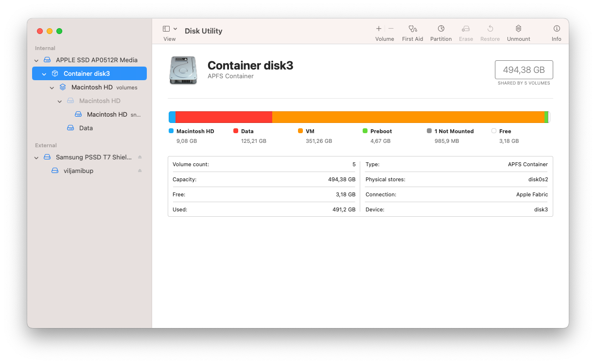Screen dimensions: 596x364
Task: Click the Apple Fabric connection value
Action: pos(532,194)
